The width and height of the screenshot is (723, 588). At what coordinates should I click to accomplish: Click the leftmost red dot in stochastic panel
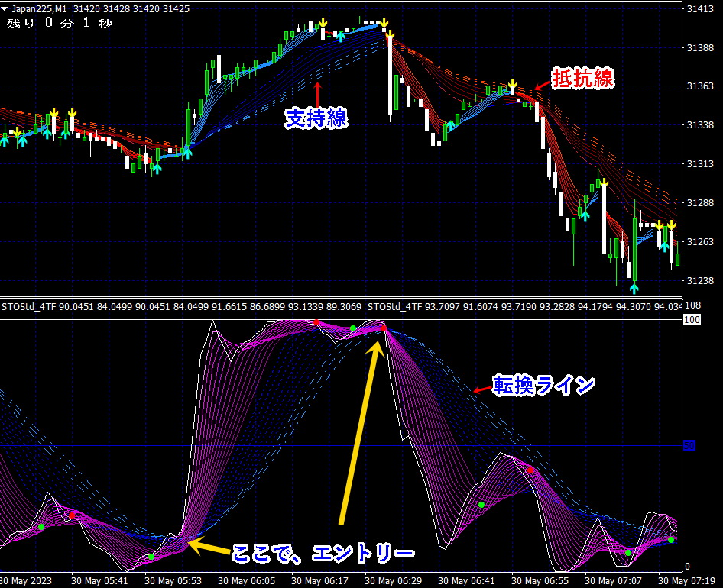click(73, 516)
